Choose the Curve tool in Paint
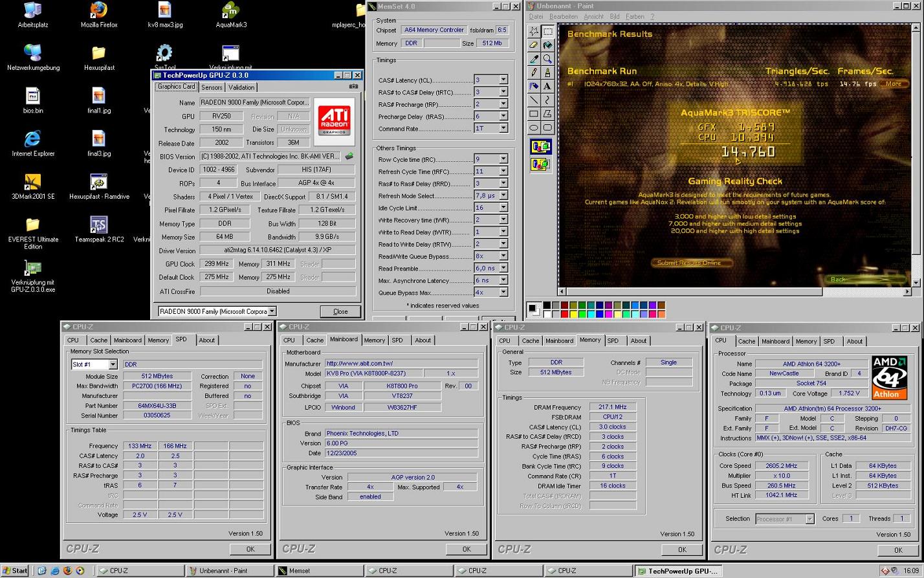The height and width of the screenshot is (578, 924). pos(547,100)
